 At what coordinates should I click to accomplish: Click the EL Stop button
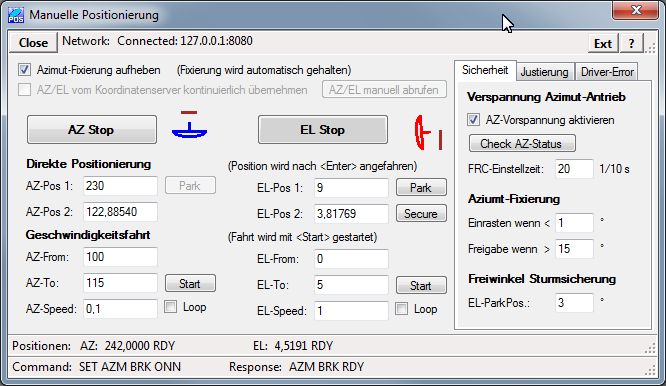click(323, 130)
